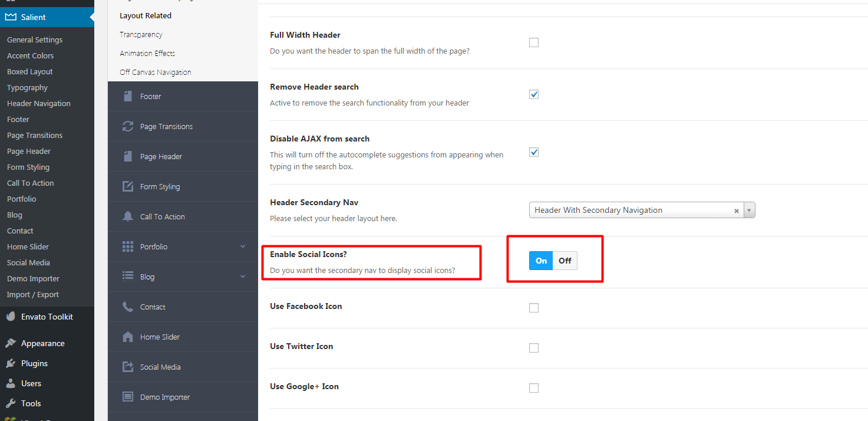Click the Plugins icon in WordPress sidebar
This screenshot has width=868, height=421.
point(11,363)
